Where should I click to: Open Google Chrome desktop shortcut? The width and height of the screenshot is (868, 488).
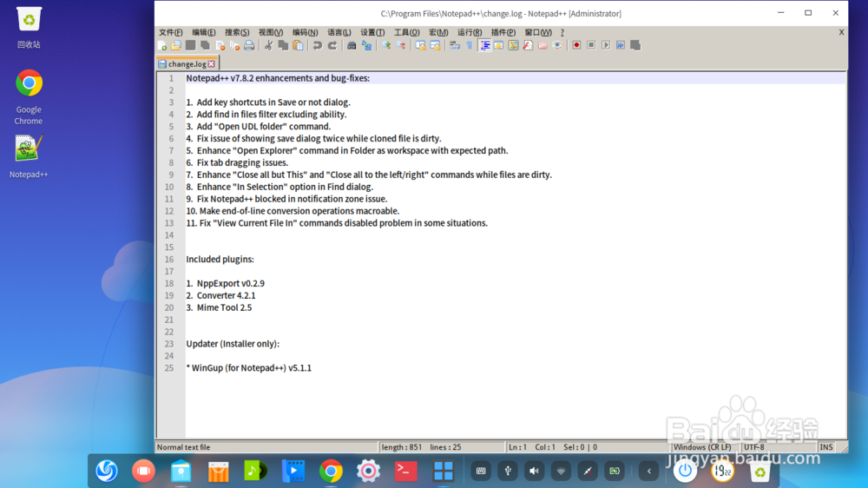point(29,97)
